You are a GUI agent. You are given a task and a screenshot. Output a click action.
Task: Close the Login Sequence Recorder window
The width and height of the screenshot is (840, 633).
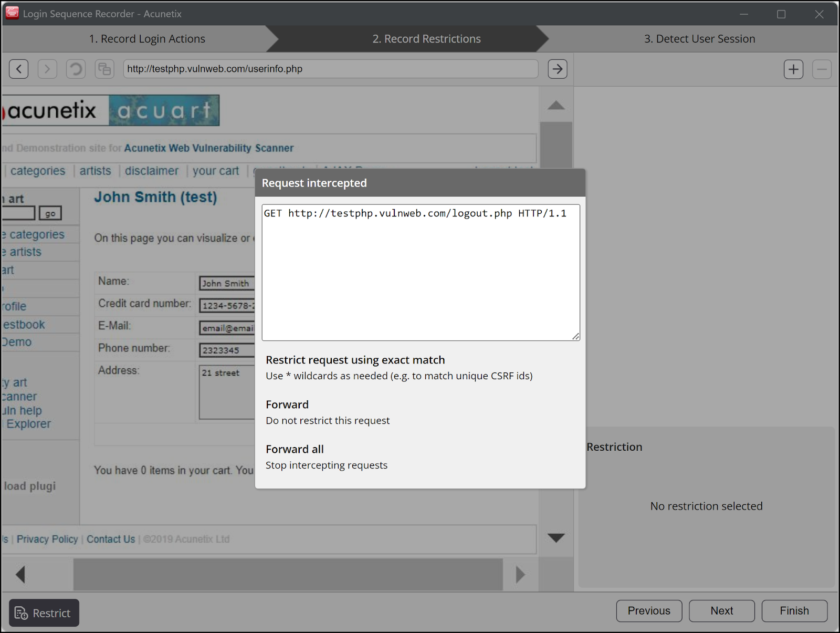(819, 14)
